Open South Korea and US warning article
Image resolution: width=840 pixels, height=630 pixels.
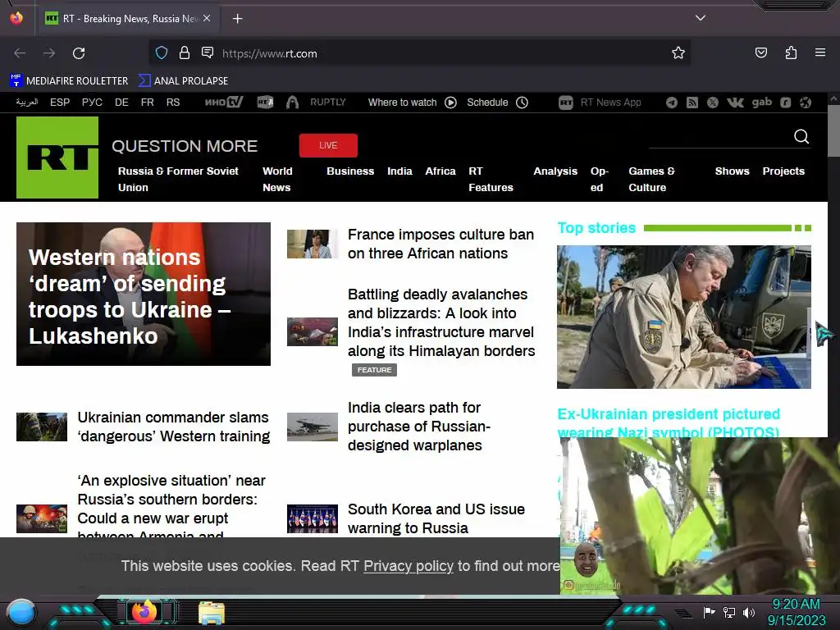[x=436, y=518]
